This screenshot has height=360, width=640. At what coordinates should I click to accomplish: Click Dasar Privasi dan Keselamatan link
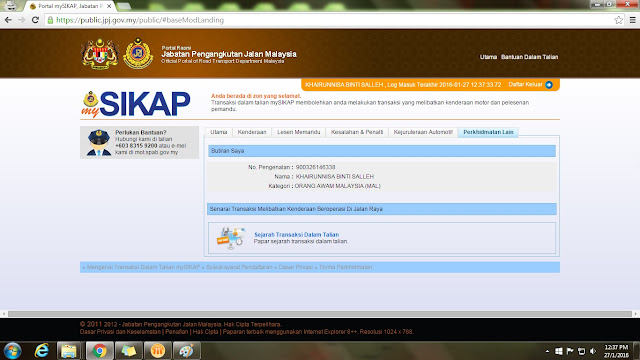point(120,332)
